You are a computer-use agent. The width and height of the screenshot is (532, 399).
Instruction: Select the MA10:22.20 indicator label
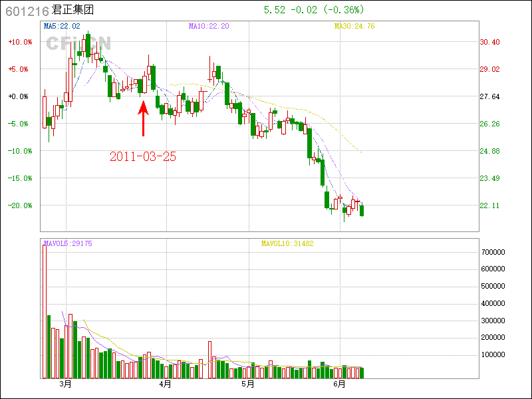(x=209, y=26)
